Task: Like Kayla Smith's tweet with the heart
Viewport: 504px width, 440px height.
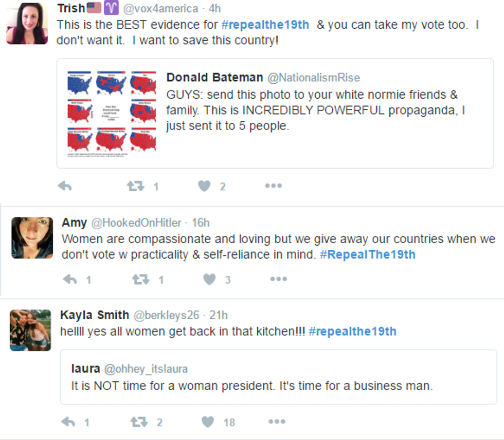Action: point(207,422)
